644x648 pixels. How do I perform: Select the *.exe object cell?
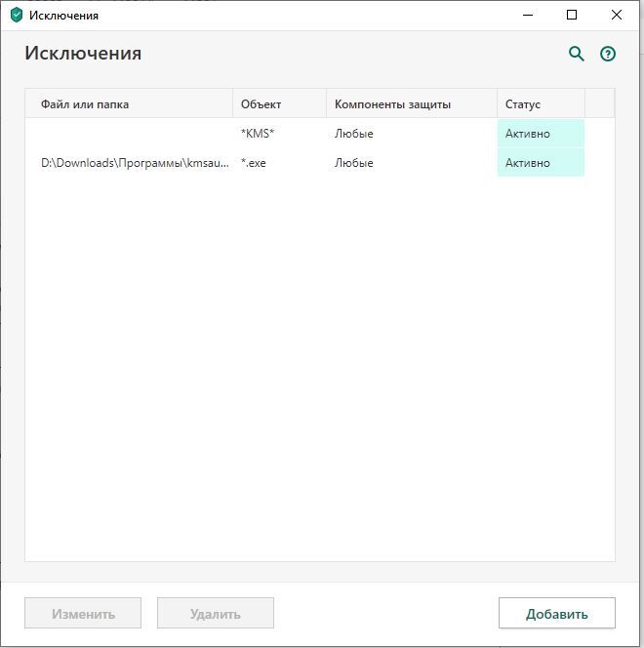pyautogui.click(x=254, y=163)
